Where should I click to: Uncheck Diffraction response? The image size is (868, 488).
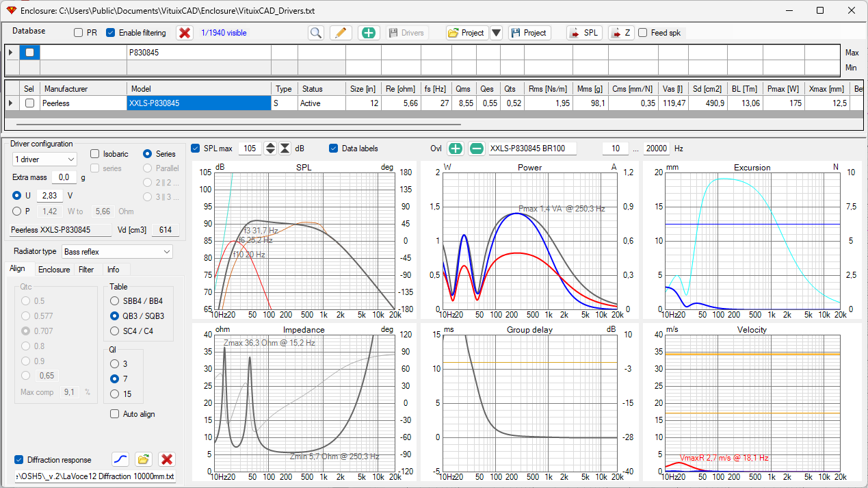click(18, 460)
